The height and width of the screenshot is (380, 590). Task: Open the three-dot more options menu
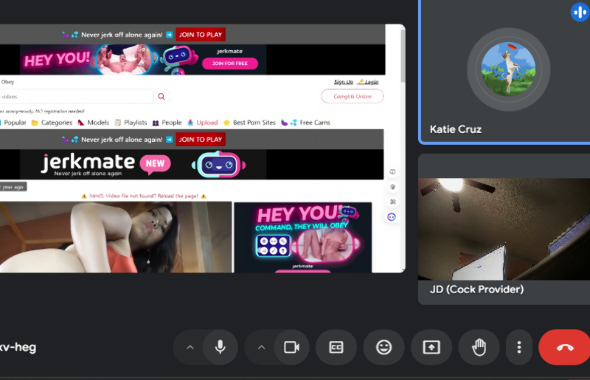click(x=519, y=347)
